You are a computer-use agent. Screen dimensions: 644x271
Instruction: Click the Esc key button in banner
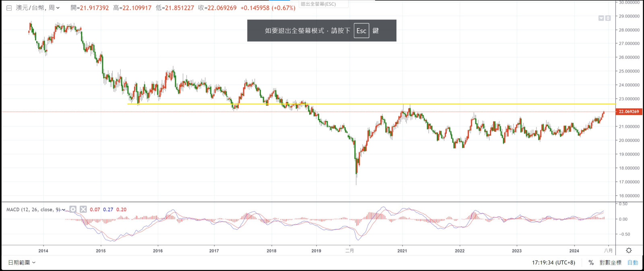click(361, 31)
